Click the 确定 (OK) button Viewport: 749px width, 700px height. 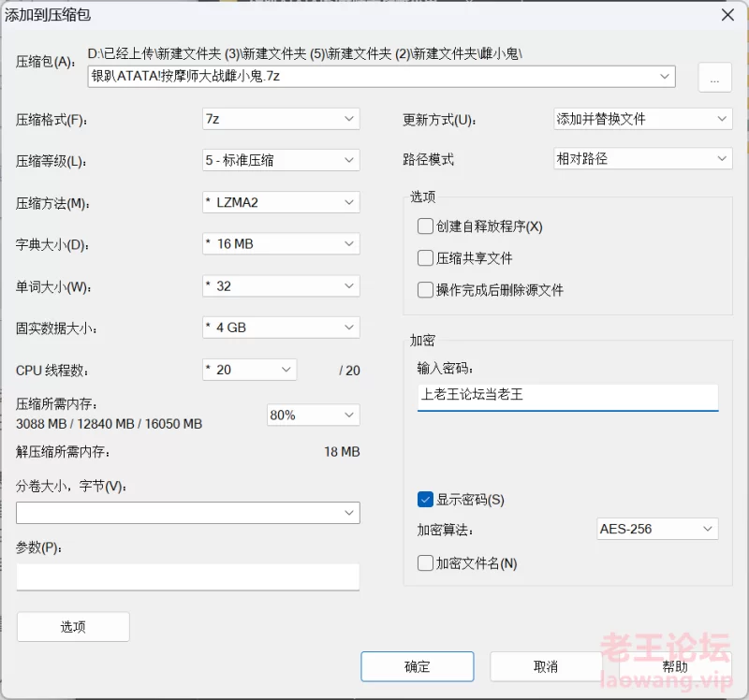[x=417, y=666]
